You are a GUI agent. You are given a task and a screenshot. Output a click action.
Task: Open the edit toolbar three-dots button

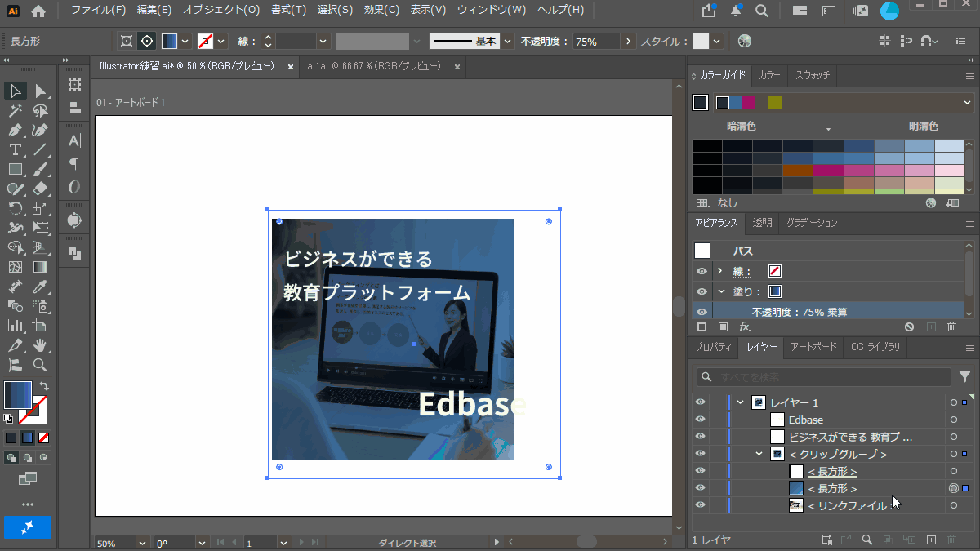(28, 504)
